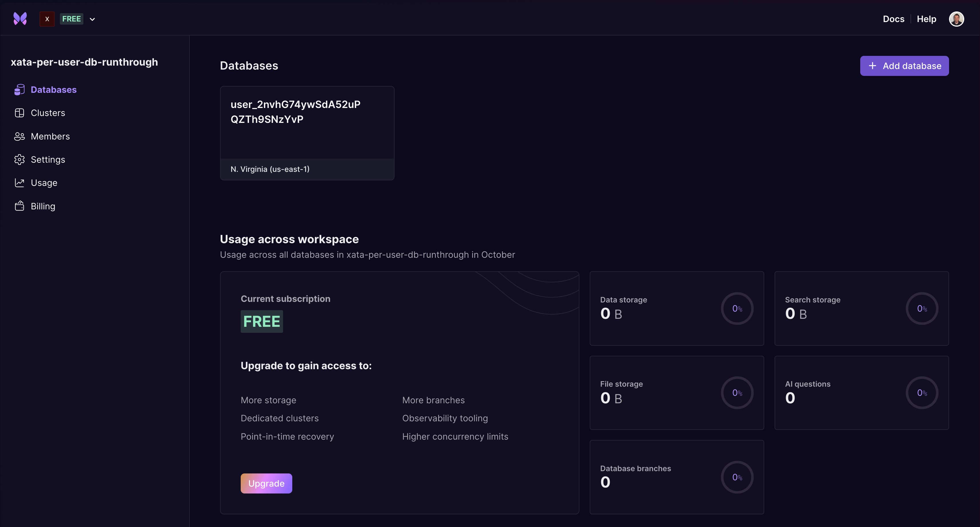Image resolution: width=980 pixels, height=527 pixels.
Task: Open the Docs link
Action: click(x=893, y=19)
